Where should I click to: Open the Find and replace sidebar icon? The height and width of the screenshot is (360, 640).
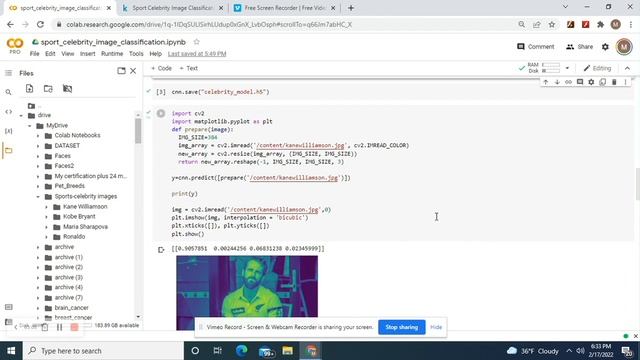click(x=9, y=92)
